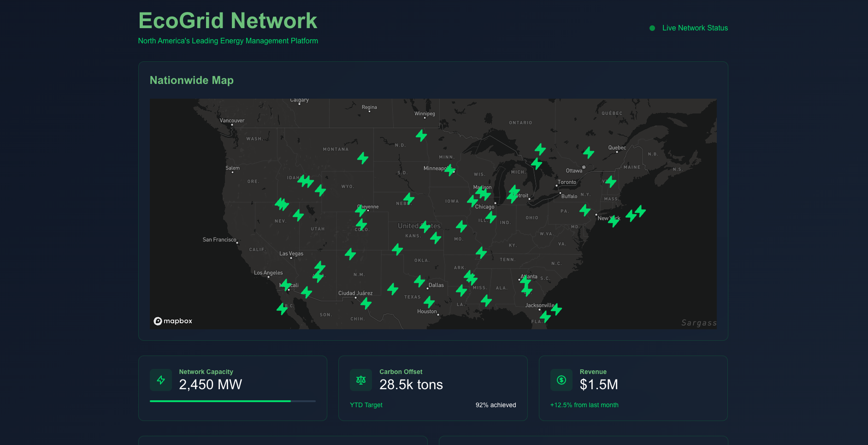Click the Carbon Offset scale icon
Screen dimensions: 868x445
(x=361, y=380)
